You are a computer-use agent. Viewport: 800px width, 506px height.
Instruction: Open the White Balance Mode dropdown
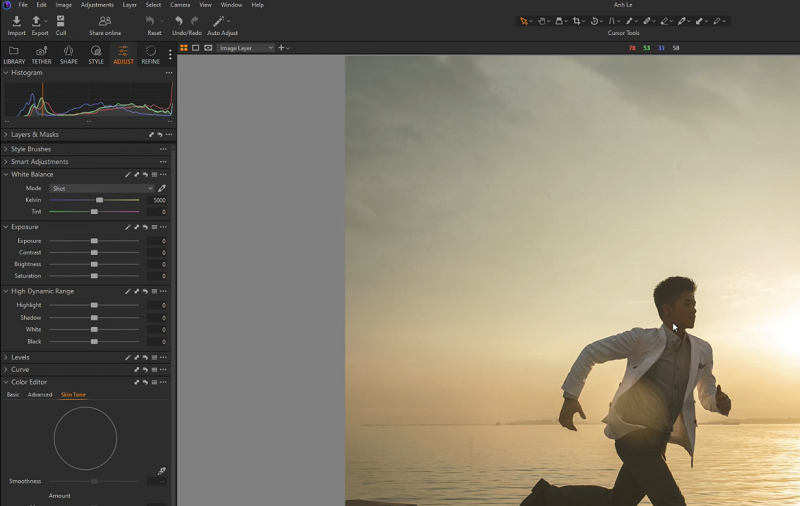coord(102,188)
